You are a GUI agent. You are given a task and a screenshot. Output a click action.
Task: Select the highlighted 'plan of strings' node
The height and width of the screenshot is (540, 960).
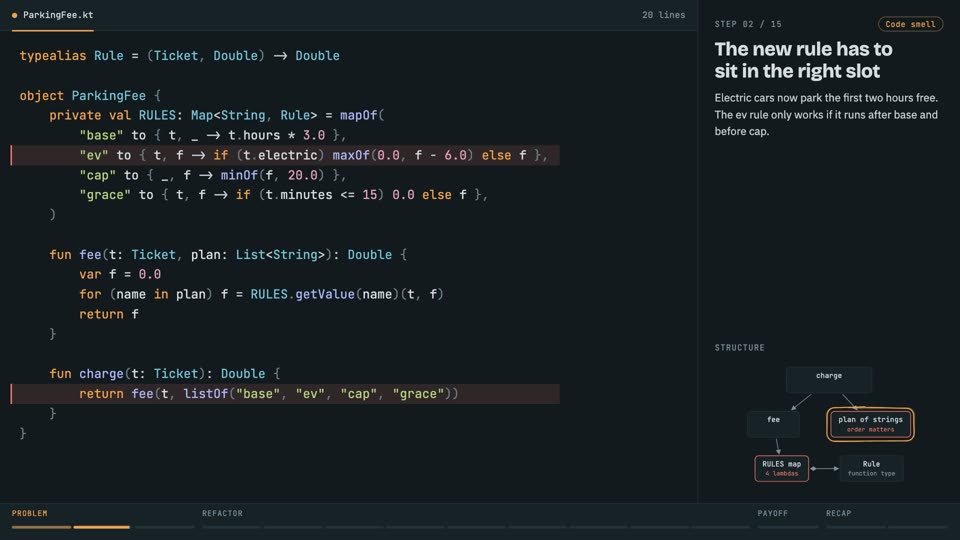(870, 424)
